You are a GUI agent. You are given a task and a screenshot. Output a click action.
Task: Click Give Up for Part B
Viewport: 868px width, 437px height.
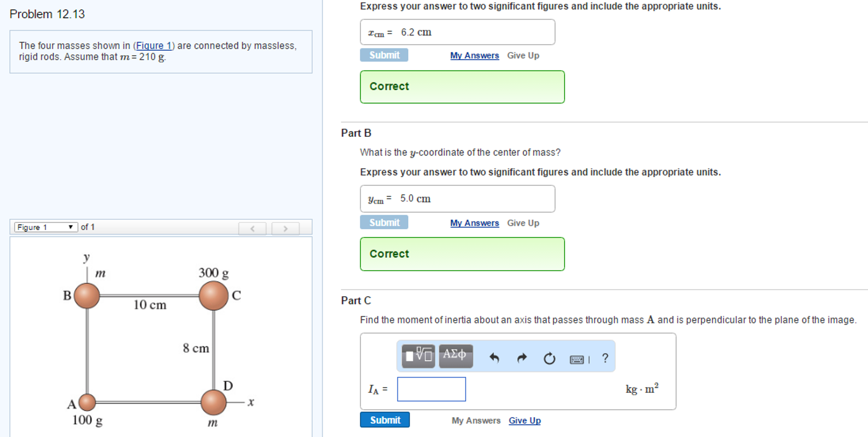tap(523, 223)
